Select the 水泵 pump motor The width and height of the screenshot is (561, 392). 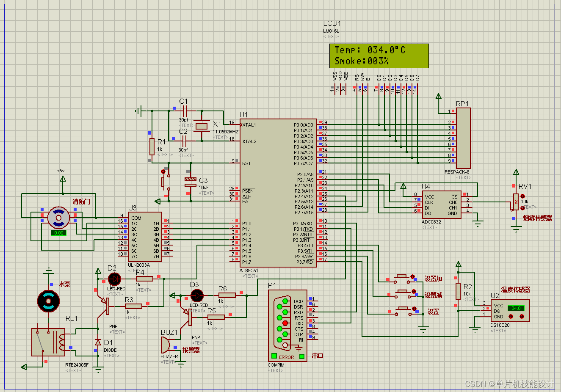tap(48, 301)
